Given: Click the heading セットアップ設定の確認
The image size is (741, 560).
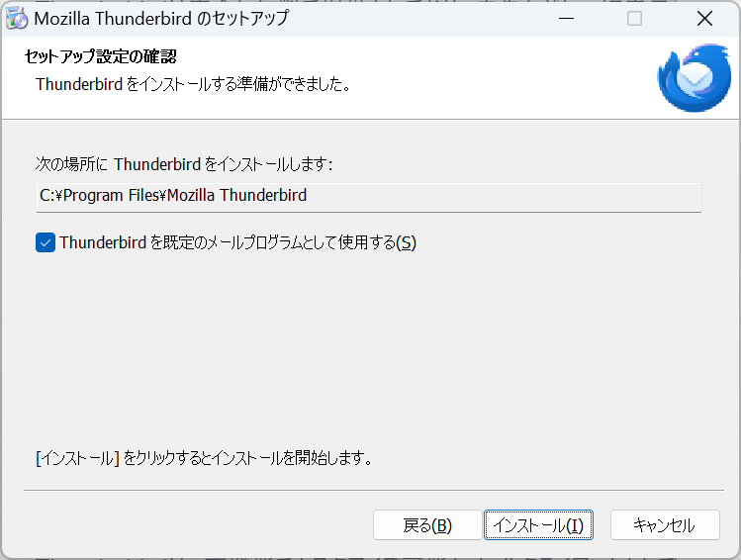Looking at the screenshot, I should click(101, 56).
